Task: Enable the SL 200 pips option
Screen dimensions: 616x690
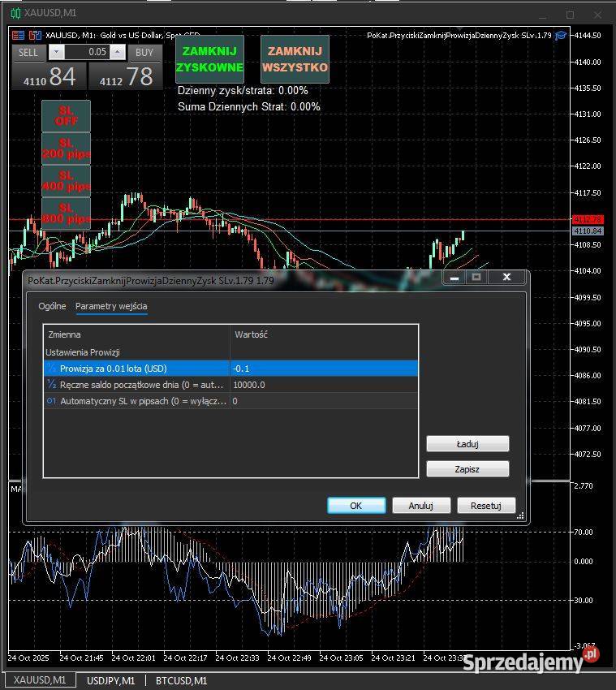Action: click(x=66, y=149)
